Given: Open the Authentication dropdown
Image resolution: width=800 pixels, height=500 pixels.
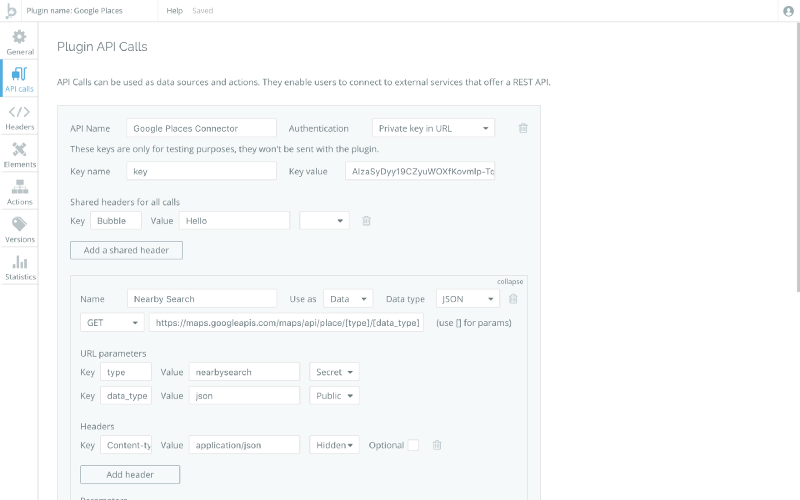Looking at the screenshot, I should coord(433,128).
